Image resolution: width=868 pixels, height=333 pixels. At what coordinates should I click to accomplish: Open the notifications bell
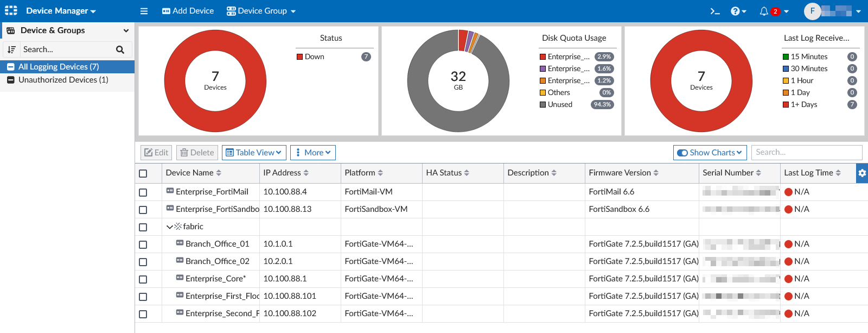[x=764, y=11]
